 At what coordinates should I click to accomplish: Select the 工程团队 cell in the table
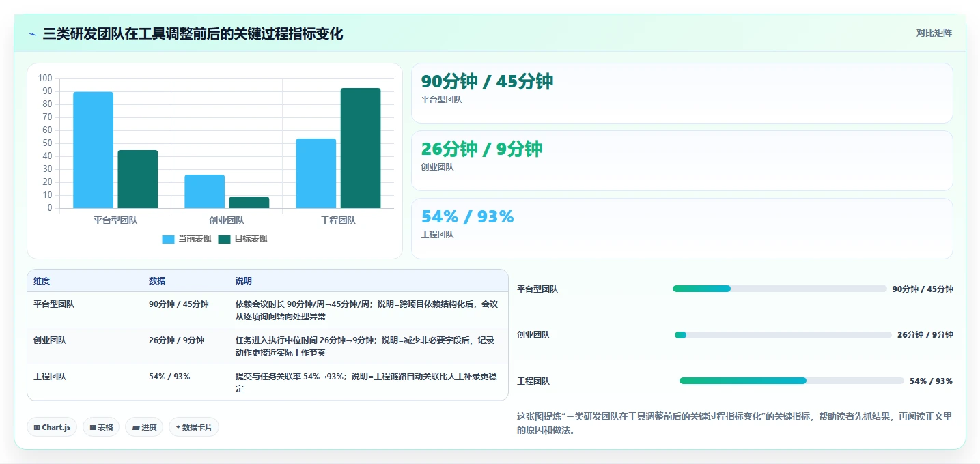(x=50, y=377)
